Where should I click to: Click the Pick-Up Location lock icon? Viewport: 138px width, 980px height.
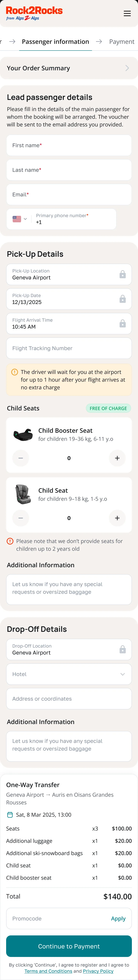[122, 274]
